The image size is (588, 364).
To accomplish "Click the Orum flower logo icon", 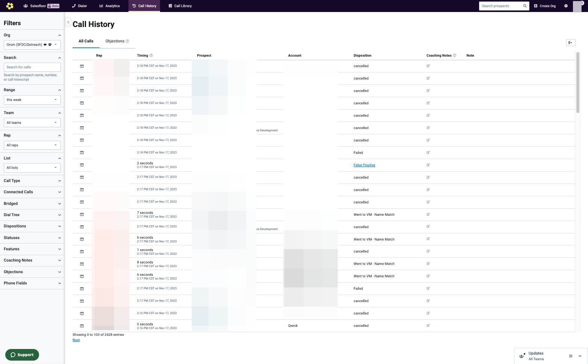I will [x=10, y=6].
